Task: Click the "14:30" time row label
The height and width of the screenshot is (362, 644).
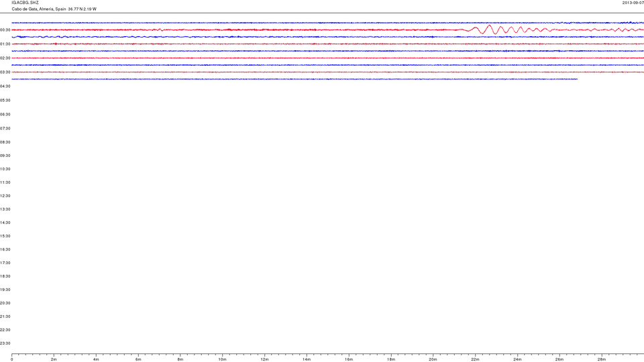Action: click(x=5, y=223)
